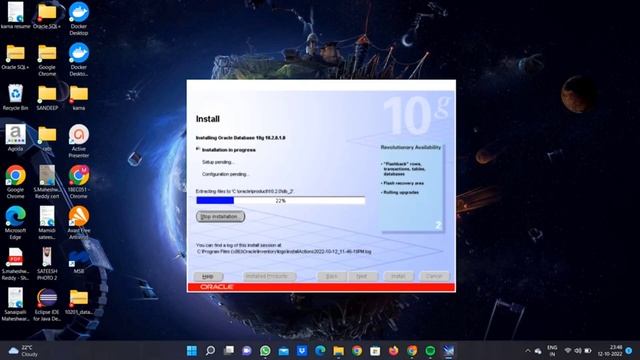640x360 pixels.
Task: Open volume control in system tray
Action: tap(578, 351)
